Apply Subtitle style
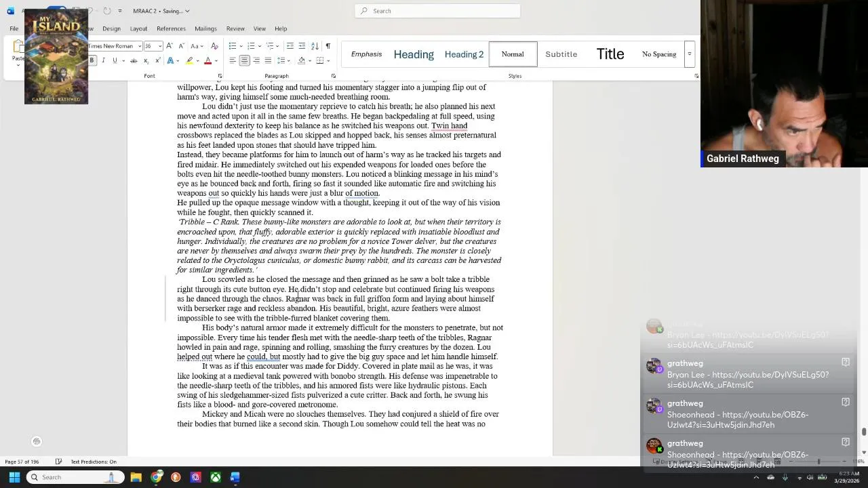 click(x=561, y=54)
